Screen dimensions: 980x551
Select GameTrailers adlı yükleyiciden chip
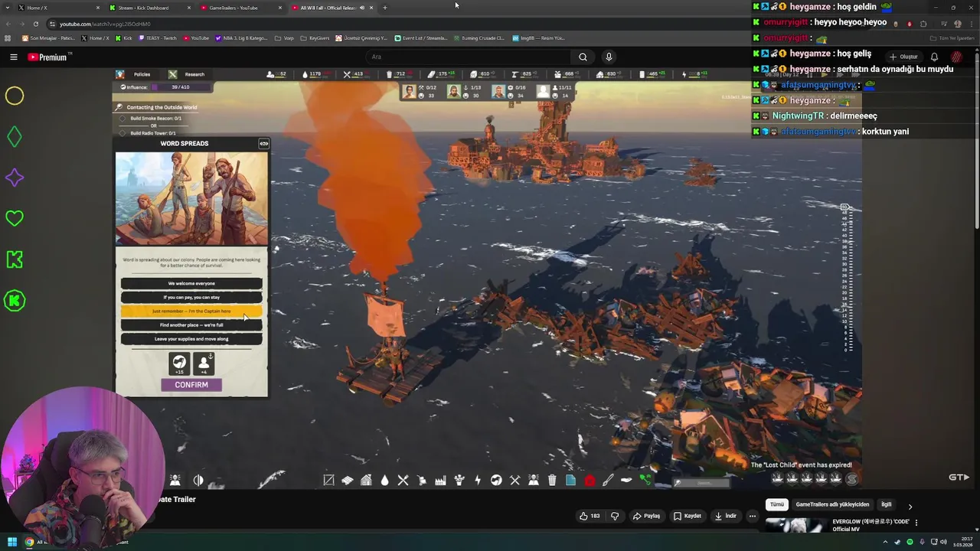pos(832,504)
